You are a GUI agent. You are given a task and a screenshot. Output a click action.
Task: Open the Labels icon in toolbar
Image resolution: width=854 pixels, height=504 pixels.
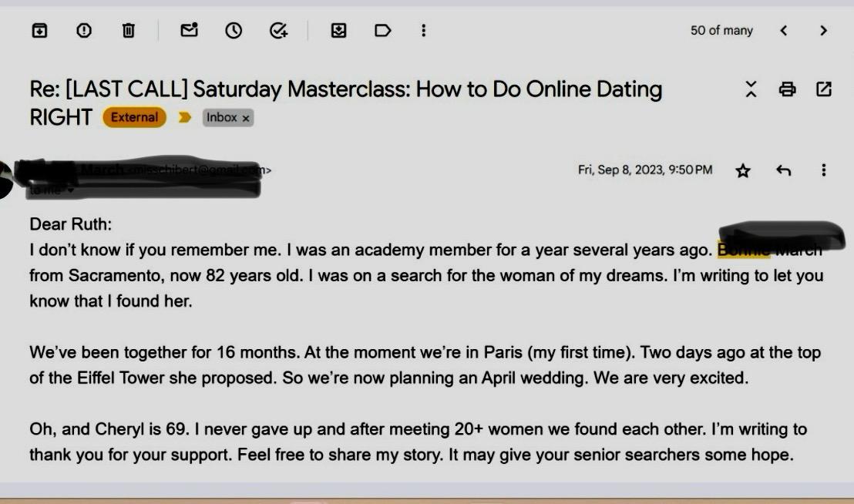coord(382,30)
